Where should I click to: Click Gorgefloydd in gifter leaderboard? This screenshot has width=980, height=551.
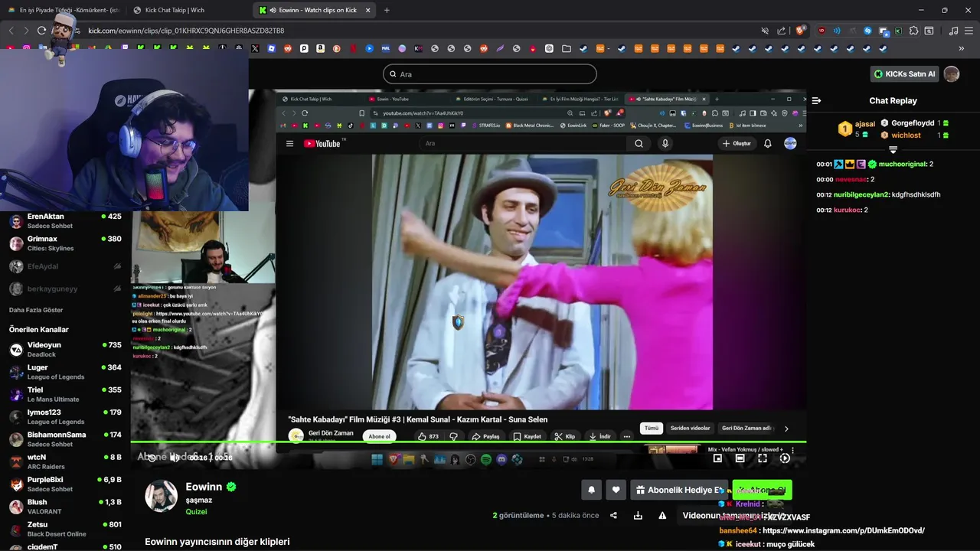pos(914,122)
